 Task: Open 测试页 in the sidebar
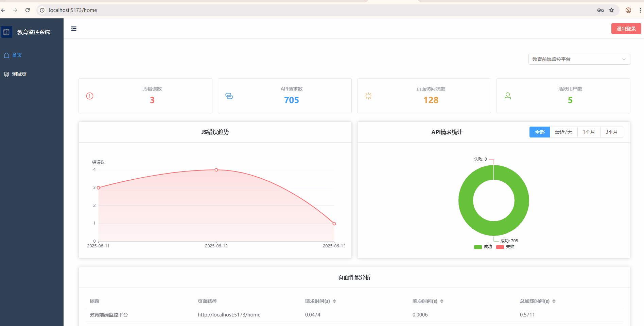pos(19,74)
